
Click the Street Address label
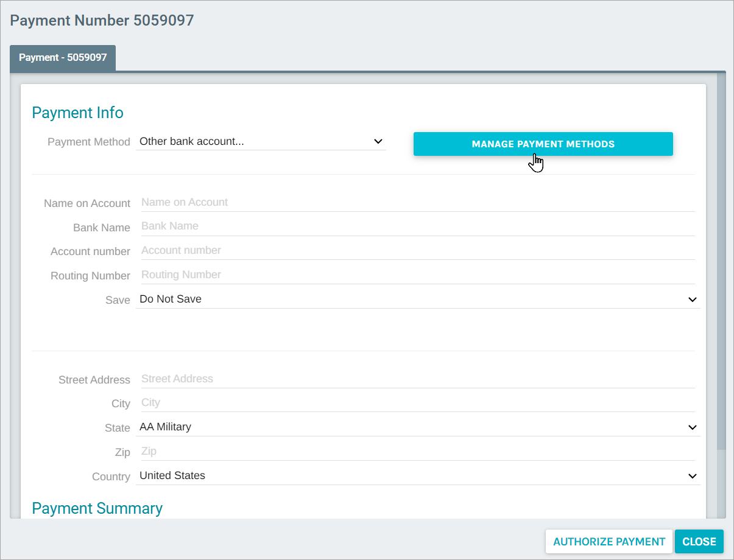[94, 380]
